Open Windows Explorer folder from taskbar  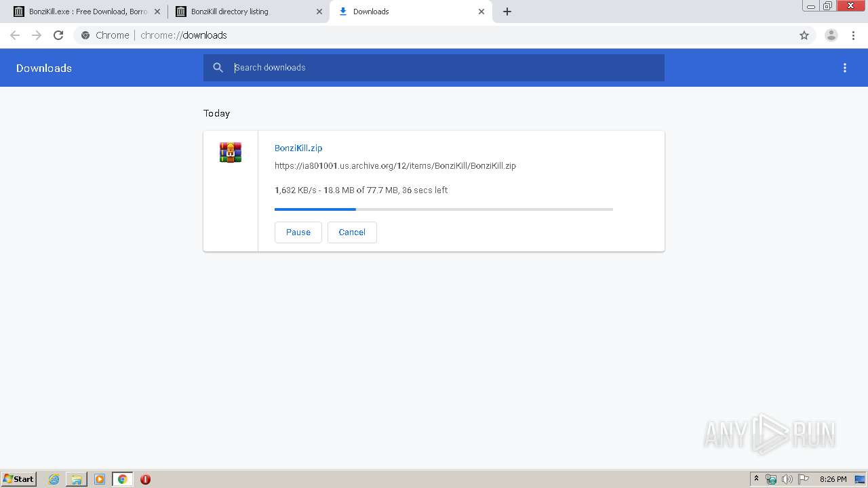pos(77,479)
